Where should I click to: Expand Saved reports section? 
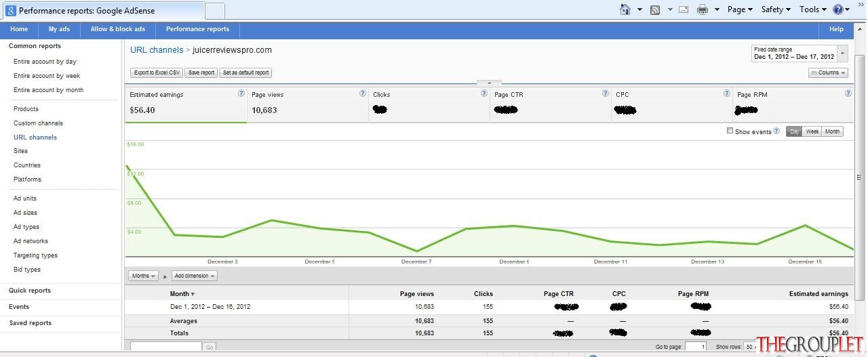click(31, 323)
